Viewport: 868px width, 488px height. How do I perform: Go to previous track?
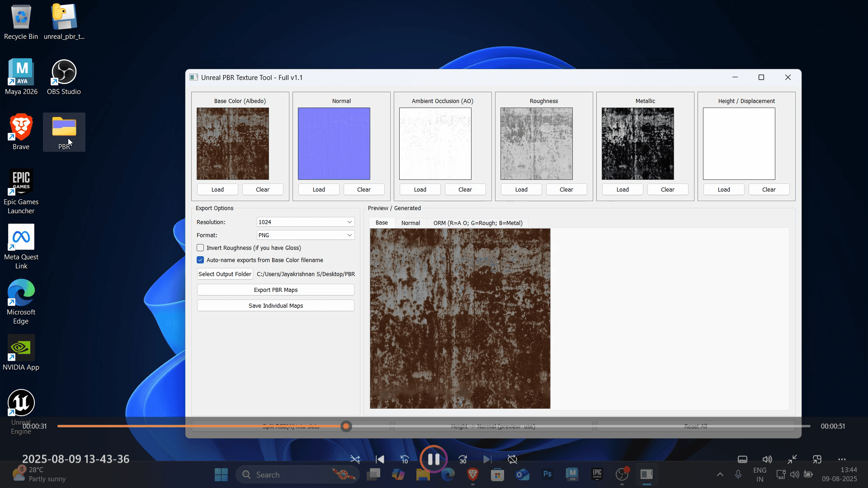pos(380,460)
